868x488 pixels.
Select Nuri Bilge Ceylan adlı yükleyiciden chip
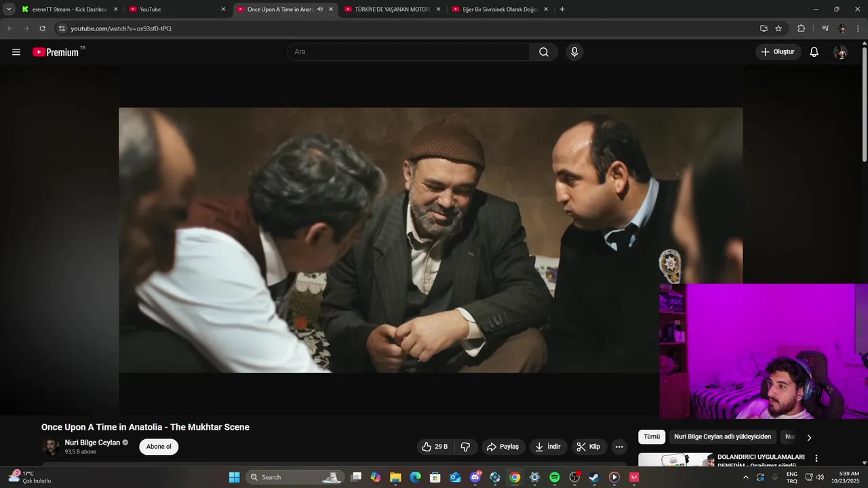click(x=723, y=437)
